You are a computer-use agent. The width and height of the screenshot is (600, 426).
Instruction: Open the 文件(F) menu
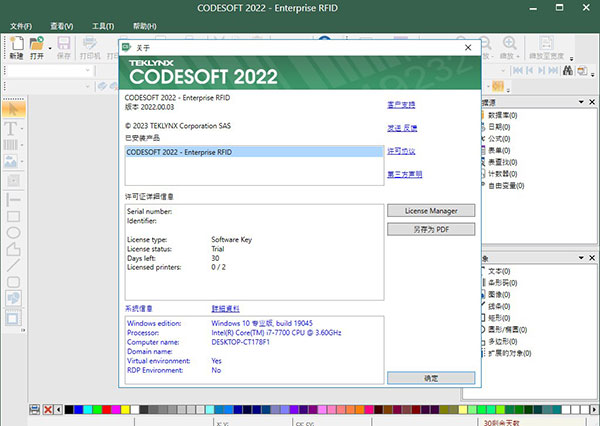click(x=19, y=23)
